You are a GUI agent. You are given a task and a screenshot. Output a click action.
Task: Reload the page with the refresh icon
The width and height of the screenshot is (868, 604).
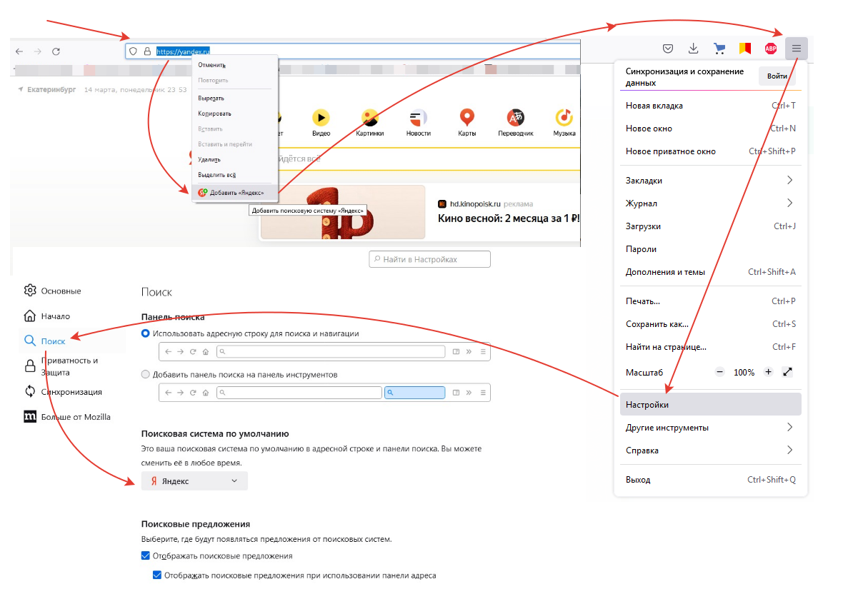pyautogui.click(x=56, y=51)
